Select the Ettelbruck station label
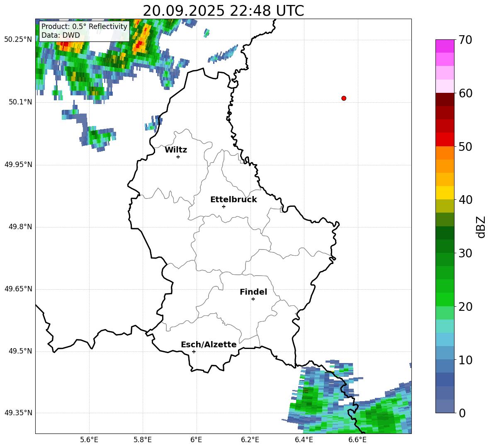 point(233,200)
